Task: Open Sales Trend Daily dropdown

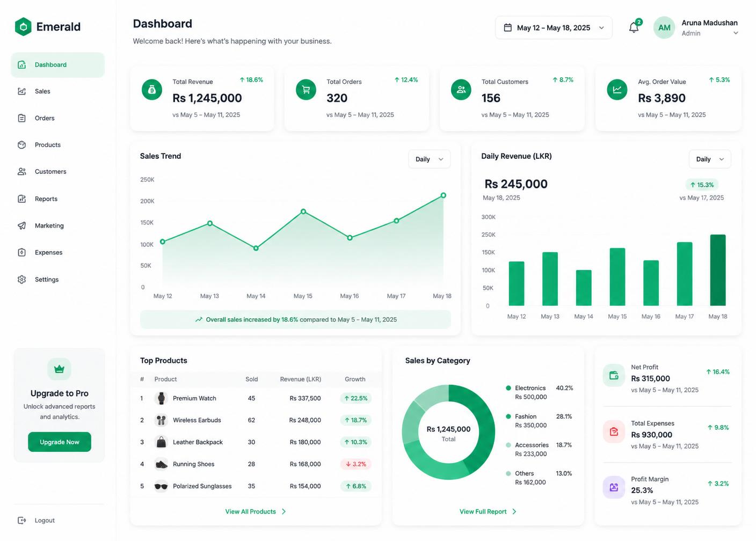Action: pos(429,159)
